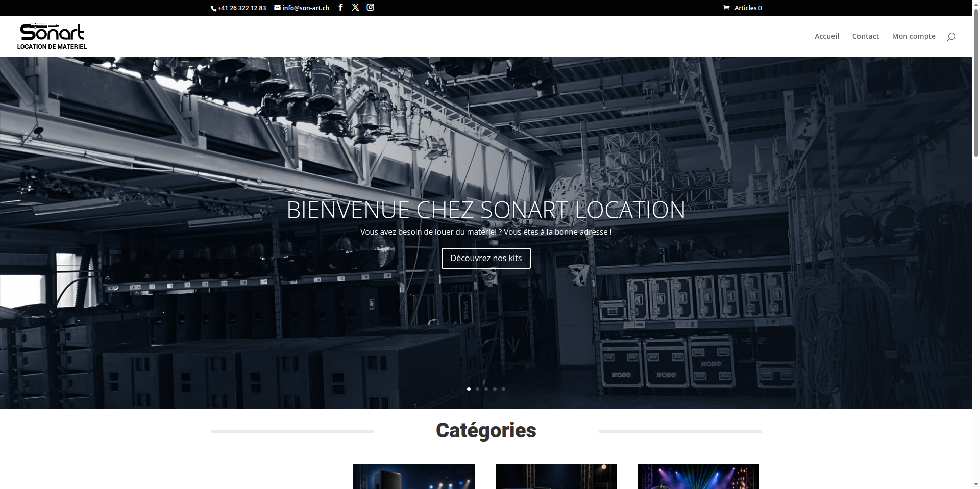This screenshot has width=980, height=489.
Task: Select the fifth slider dot
Action: (x=503, y=389)
